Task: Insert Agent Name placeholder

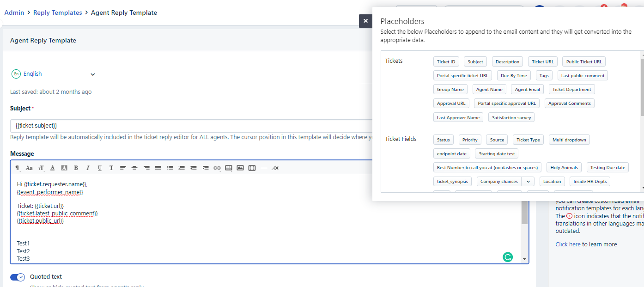Action: (489, 90)
